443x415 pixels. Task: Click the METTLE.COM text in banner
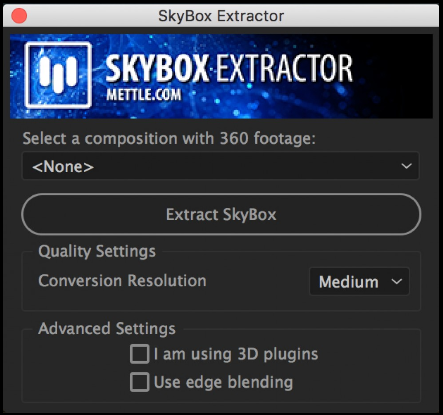[x=144, y=95]
